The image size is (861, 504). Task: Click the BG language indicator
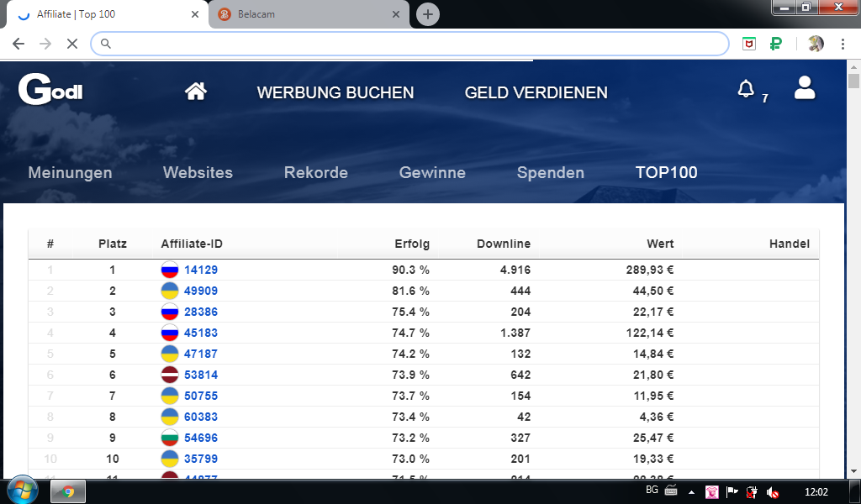pyautogui.click(x=652, y=491)
